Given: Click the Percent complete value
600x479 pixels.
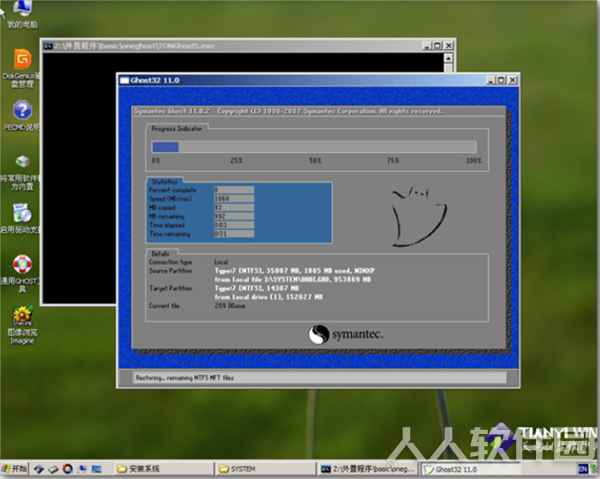Looking at the screenshot, I should (x=234, y=190).
